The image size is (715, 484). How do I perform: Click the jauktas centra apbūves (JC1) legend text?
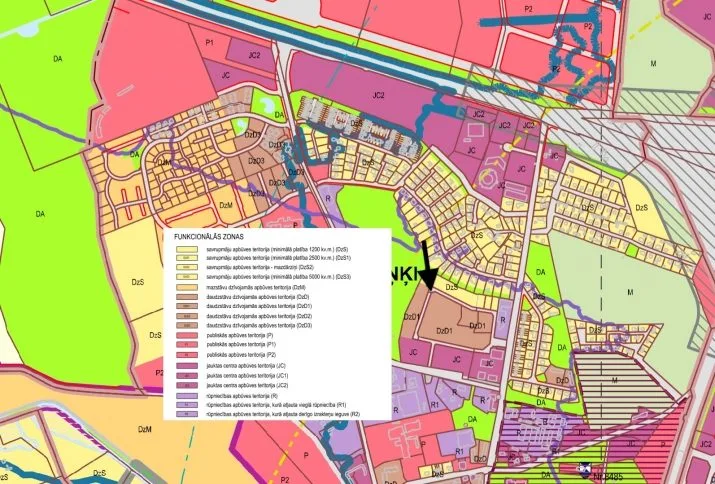247,376
